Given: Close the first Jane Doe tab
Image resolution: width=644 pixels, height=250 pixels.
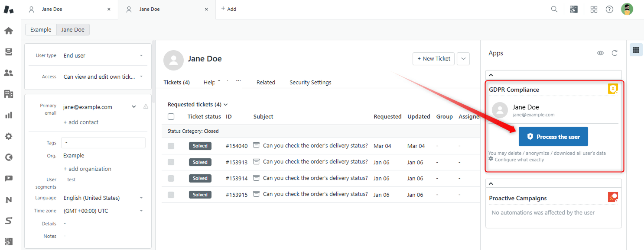Looking at the screenshot, I should tap(109, 9).
